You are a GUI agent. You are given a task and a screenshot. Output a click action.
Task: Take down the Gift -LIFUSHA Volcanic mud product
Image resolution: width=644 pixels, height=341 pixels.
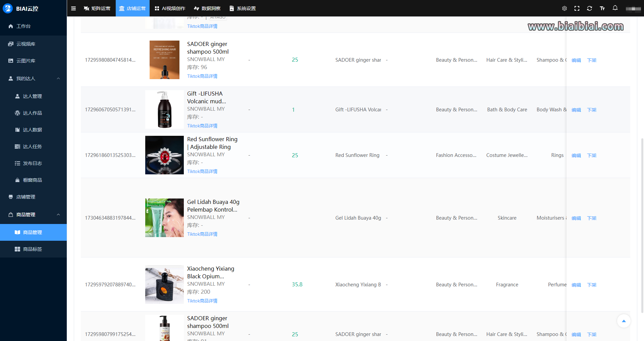click(592, 110)
